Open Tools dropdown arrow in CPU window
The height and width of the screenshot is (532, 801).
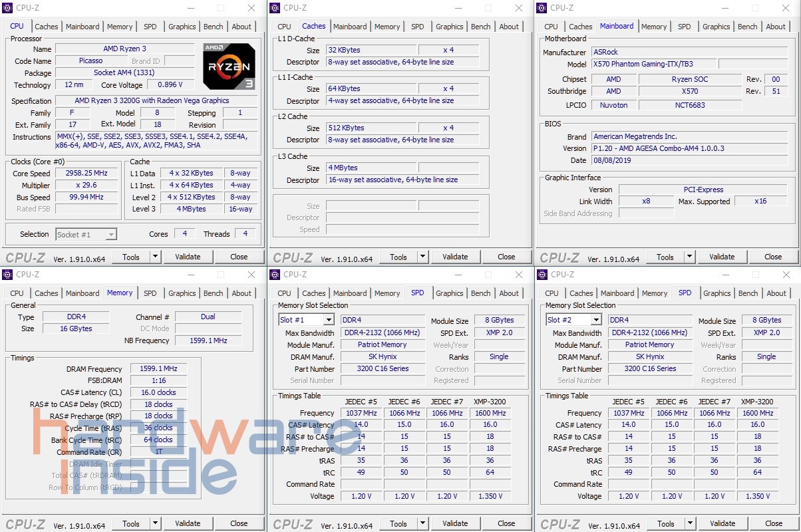tap(156, 257)
